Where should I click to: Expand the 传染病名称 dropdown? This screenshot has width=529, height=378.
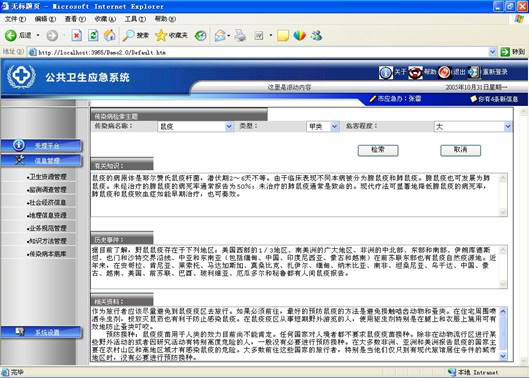click(229, 127)
